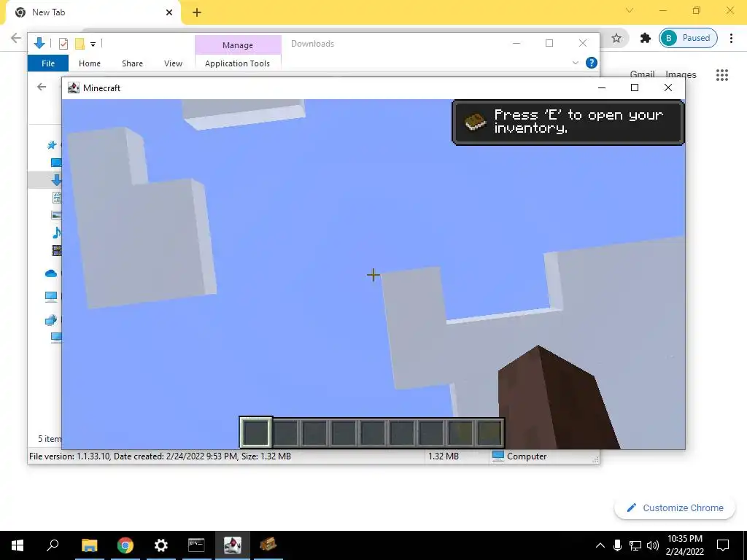The width and height of the screenshot is (747, 560).
Task: Open File Explorer from the taskbar
Action: (x=89, y=545)
